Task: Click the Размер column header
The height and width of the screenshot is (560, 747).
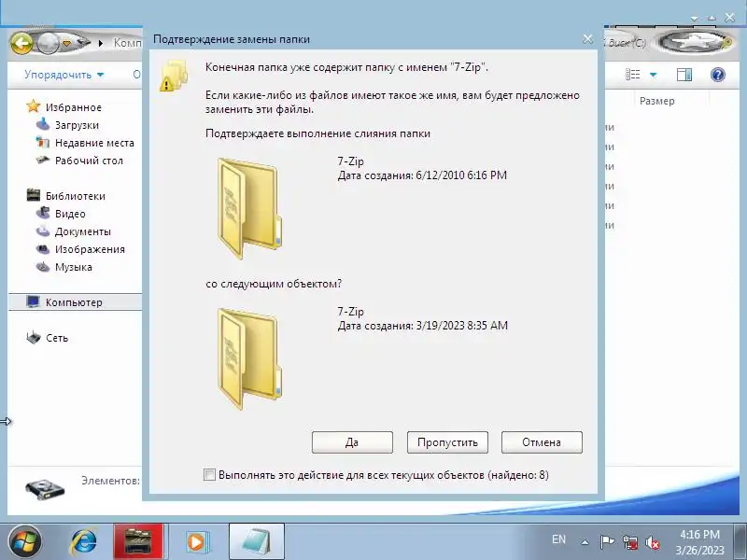Action: click(x=657, y=101)
